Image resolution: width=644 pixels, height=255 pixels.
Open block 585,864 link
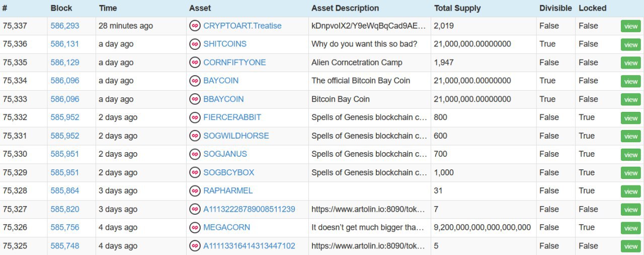click(x=65, y=190)
